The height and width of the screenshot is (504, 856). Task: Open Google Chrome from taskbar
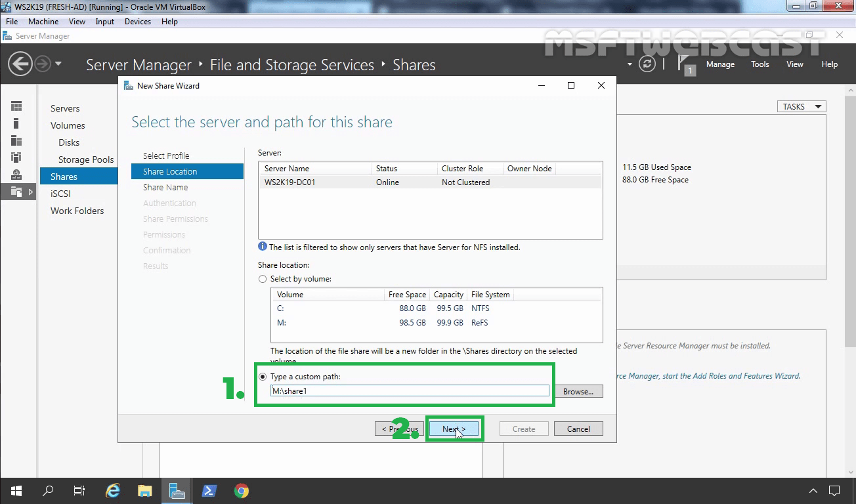click(x=241, y=491)
